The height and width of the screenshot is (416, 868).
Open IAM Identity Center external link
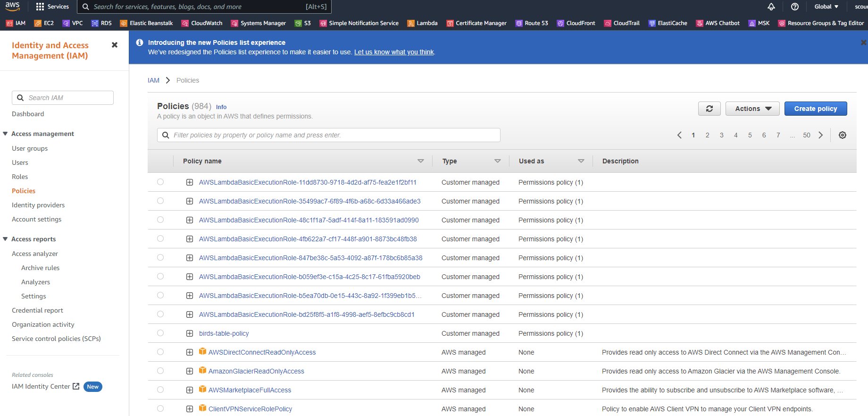[45, 386]
